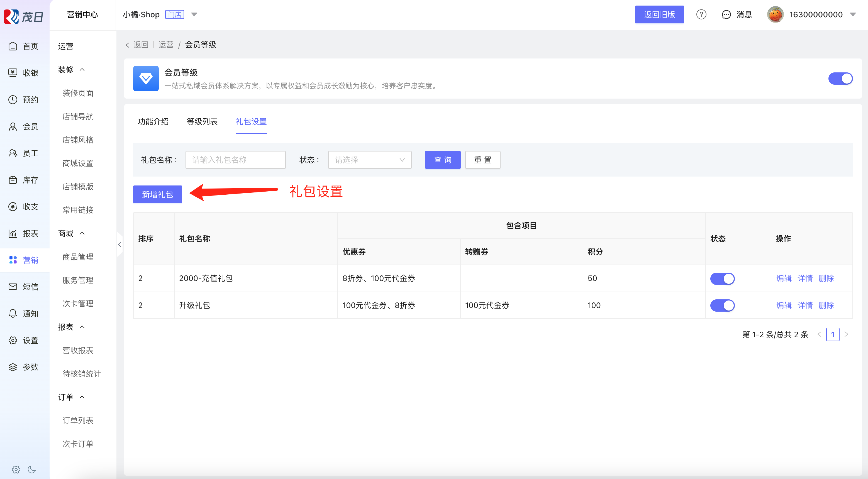The height and width of the screenshot is (479, 868).
Task: Turn off the 2000-充值礼包 status switch
Action: tap(722, 278)
